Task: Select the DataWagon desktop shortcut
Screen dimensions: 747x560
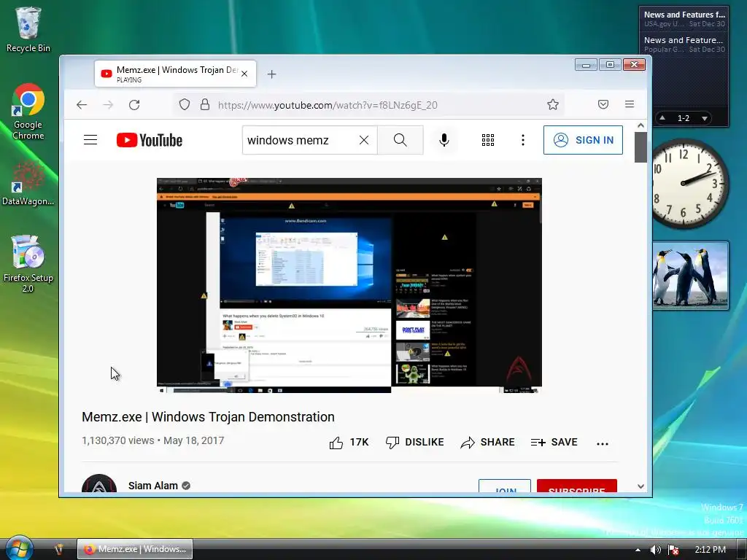Action: [28, 183]
